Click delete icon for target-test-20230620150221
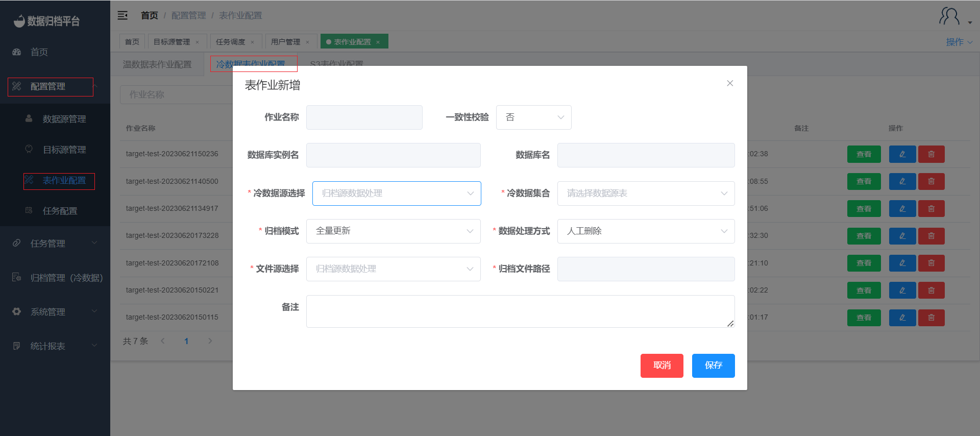980x436 pixels. click(931, 290)
